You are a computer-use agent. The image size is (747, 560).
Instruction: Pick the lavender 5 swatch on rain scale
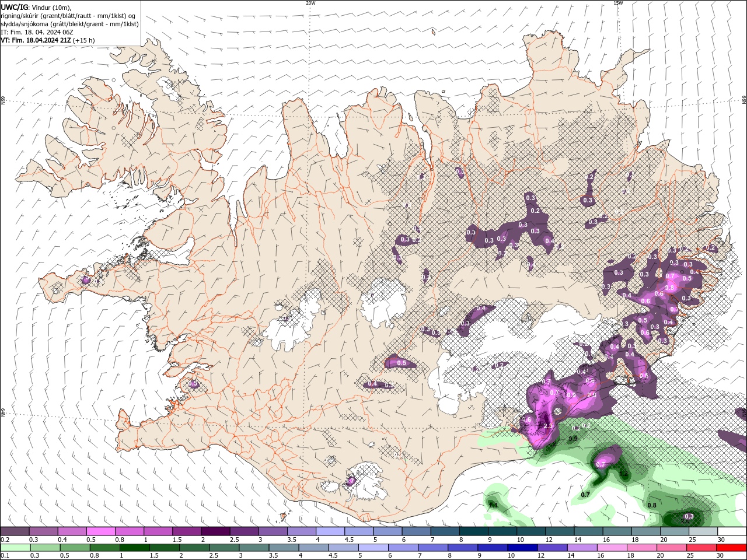coord(373,548)
